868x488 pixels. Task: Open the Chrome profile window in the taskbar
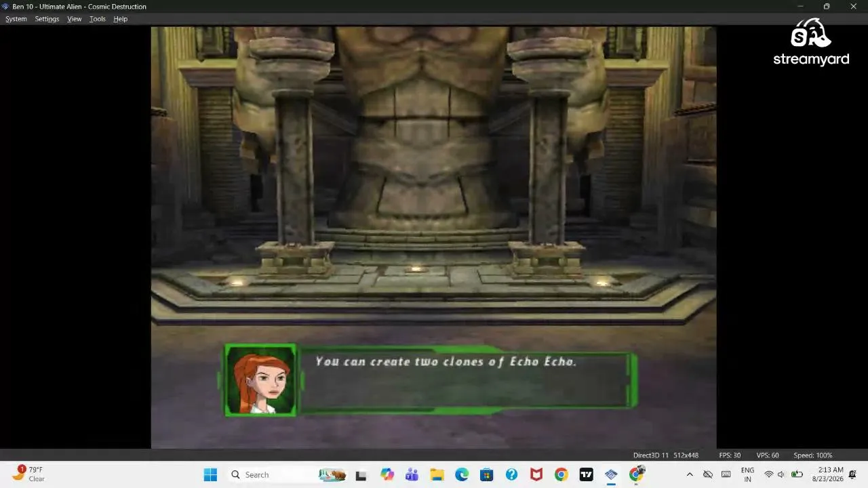pos(636,474)
